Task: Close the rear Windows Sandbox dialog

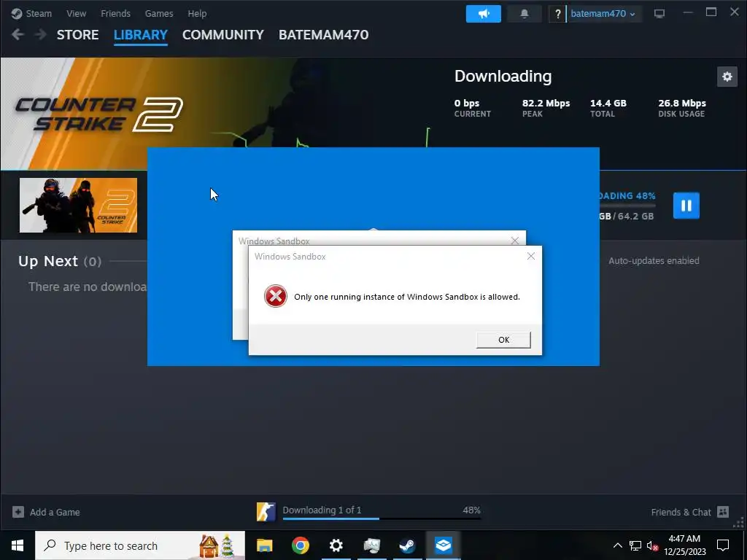Action: click(x=514, y=241)
